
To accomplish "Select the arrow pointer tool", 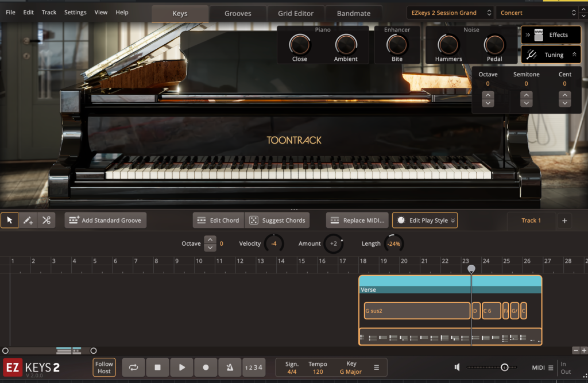I will pos(9,220).
